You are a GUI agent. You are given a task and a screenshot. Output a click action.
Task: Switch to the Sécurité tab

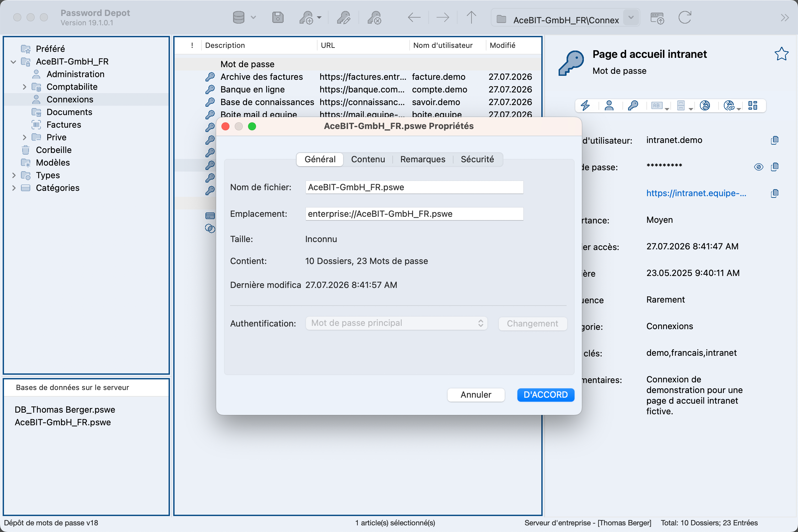click(x=477, y=160)
